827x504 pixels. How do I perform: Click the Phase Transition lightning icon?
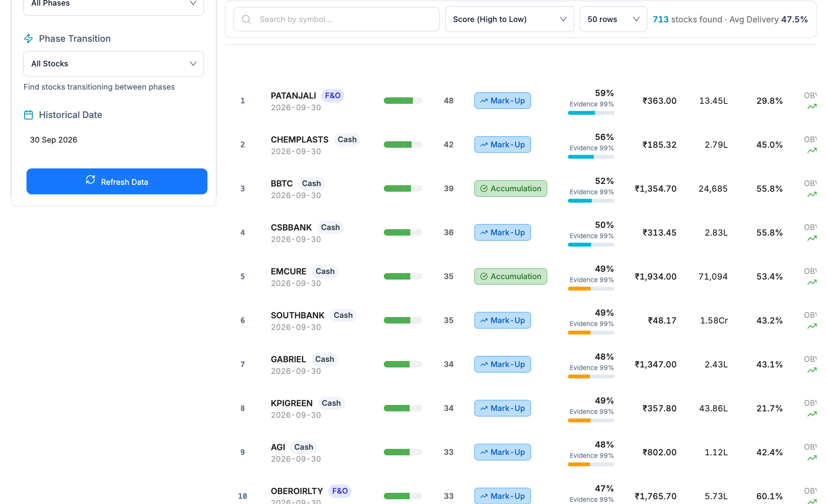coord(28,39)
